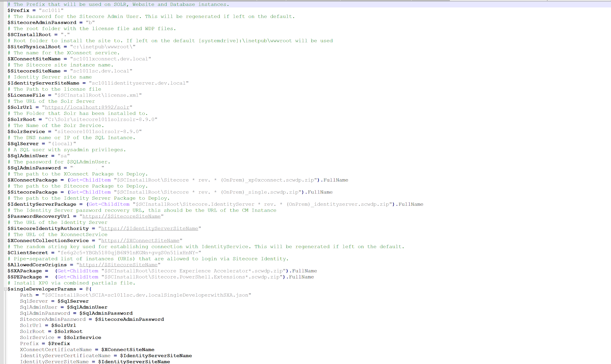Click the SolrRoot key in the params block
Screen dimensions: 611x364
(x=32, y=331)
